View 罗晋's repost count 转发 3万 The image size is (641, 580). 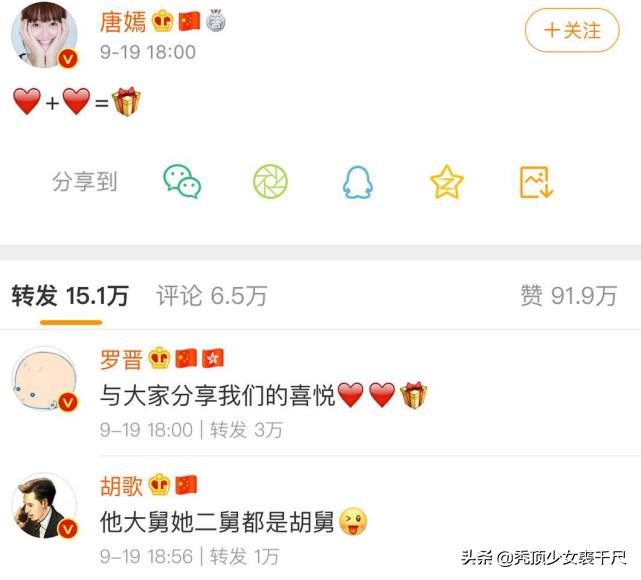pos(246,430)
